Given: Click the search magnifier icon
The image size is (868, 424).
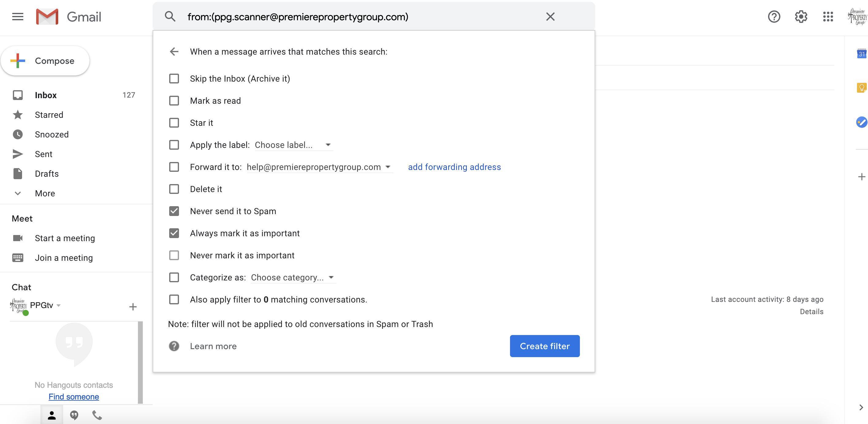Looking at the screenshot, I should (x=170, y=17).
